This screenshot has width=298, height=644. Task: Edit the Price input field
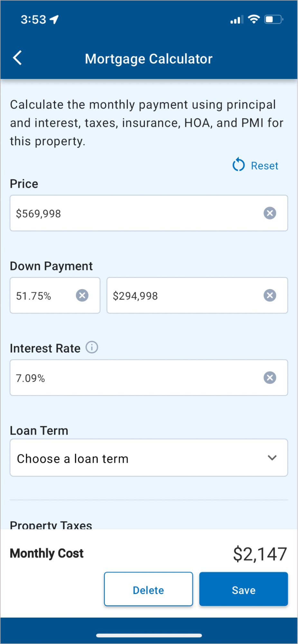coord(135,213)
